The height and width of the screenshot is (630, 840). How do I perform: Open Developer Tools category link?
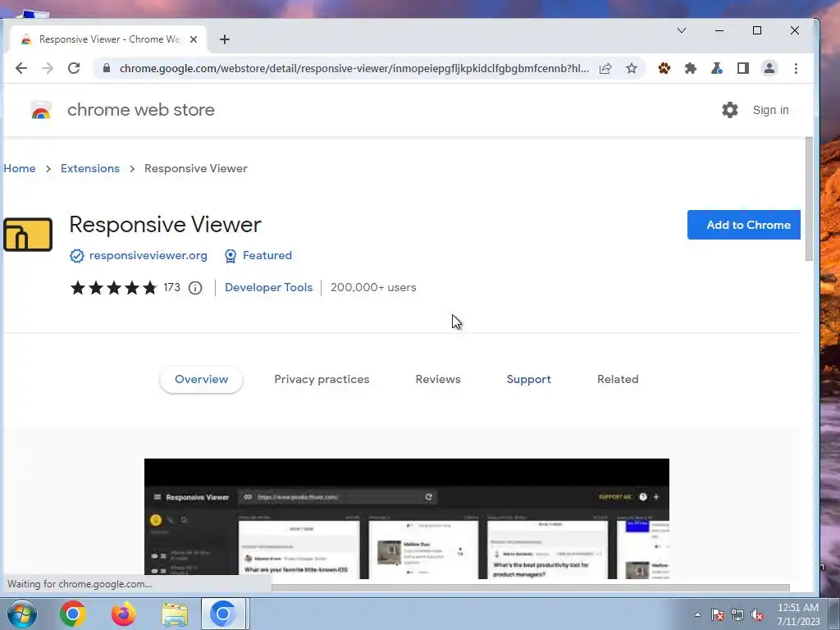pos(268,288)
